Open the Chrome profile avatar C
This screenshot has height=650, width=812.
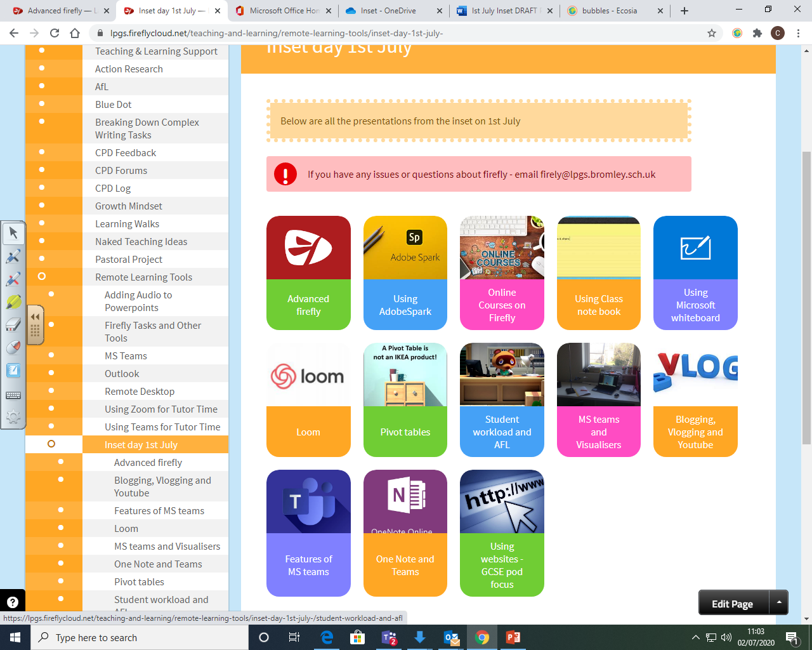point(778,33)
